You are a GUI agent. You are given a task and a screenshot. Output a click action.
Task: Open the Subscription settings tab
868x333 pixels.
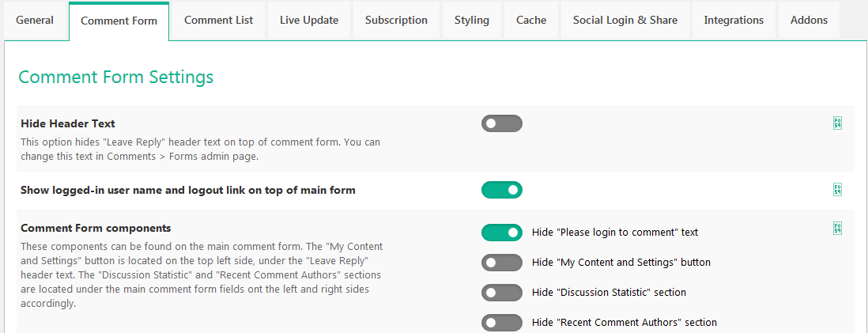pos(396,20)
